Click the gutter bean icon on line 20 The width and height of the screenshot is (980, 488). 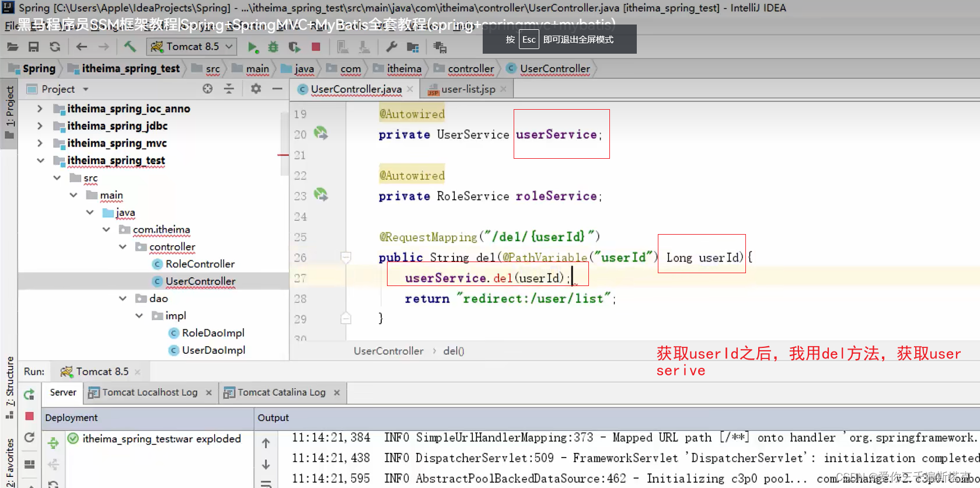pos(321,133)
